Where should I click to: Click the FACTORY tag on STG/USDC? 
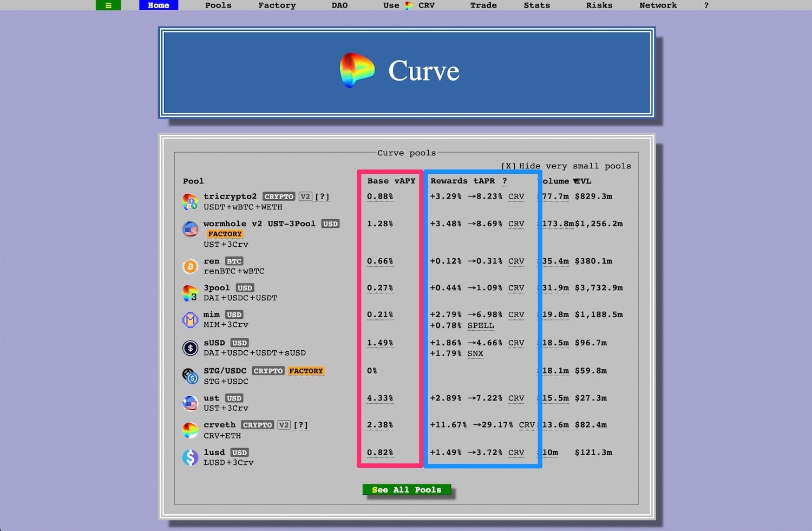pyautogui.click(x=306, y=371)
